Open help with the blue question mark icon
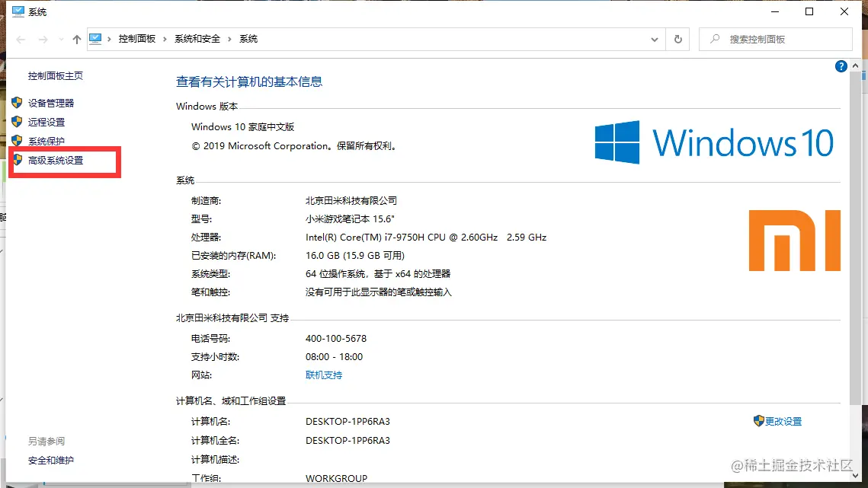The image size is (868, 488). coord(841,66)
